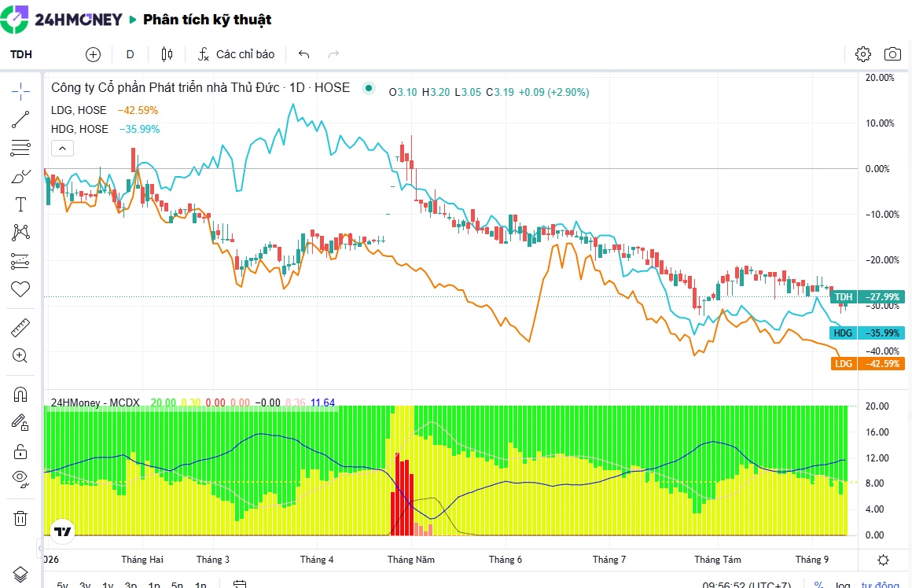Open the D interval dropdown
Image resolution: width=912 pixels, height=588 pixels.
click(131, 54)
